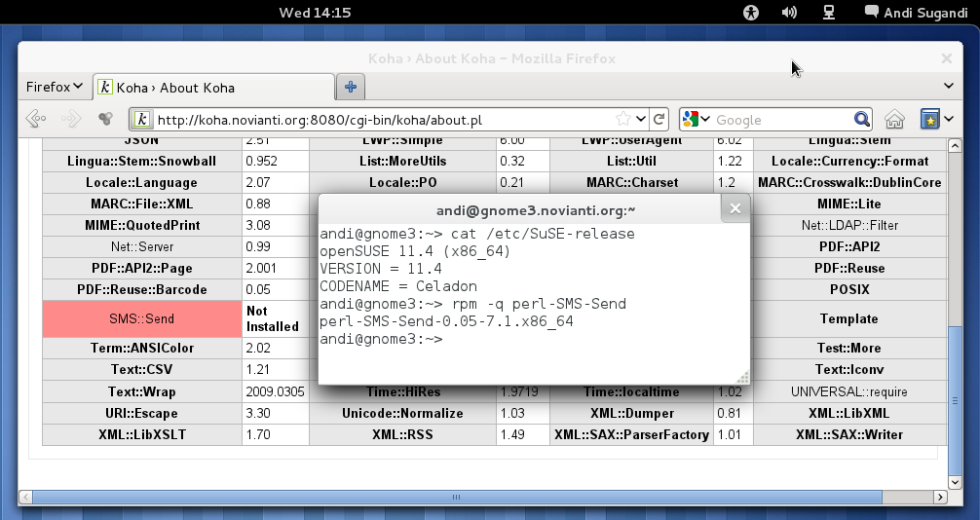This screenshot has width=980, height=520.
Task: Click the Locale::Currency::Format module cell
Action: coord(849,162)
